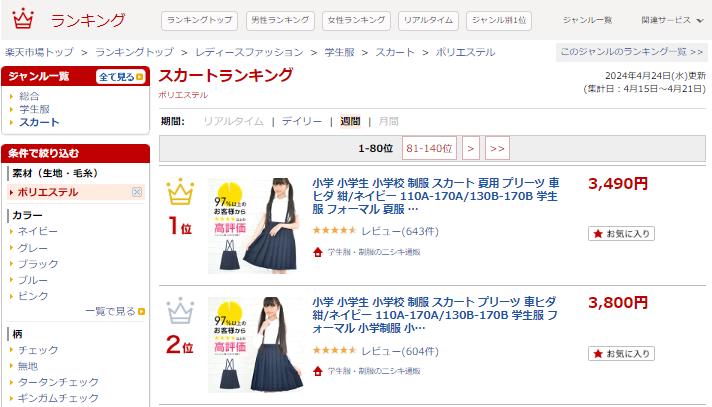
Task: Expand the 関連サービス dropdown
Action: (672, 20)
